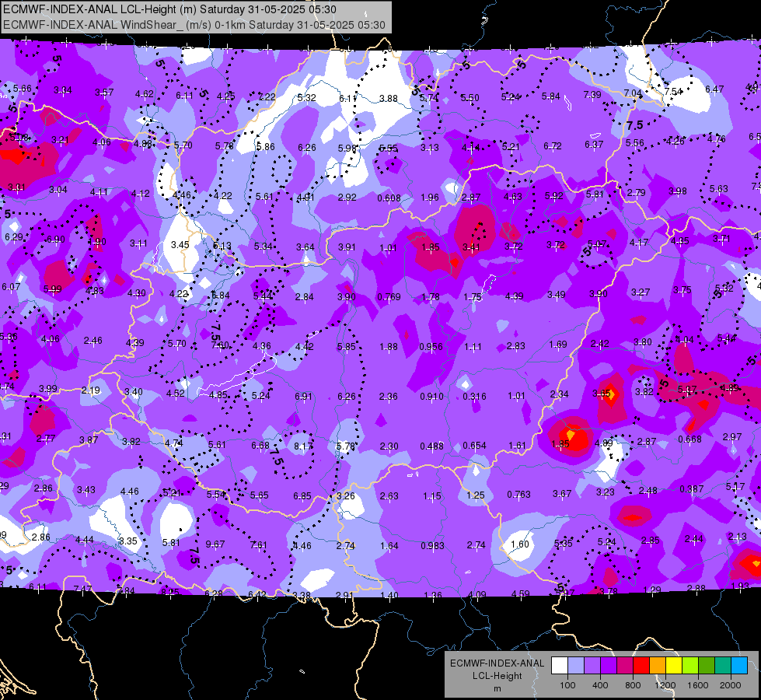Click the wind shear value 4.85

coord(218,395)
